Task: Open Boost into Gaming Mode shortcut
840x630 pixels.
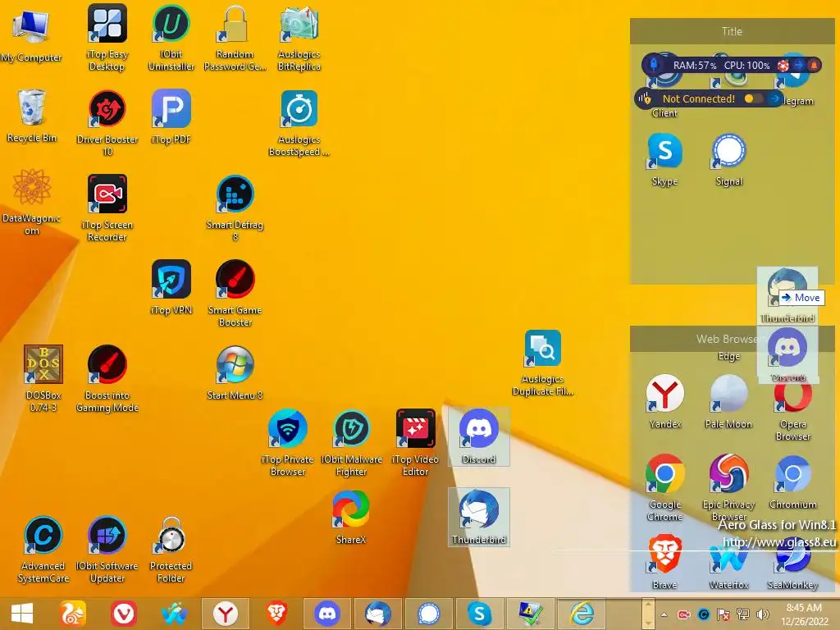Action: point(107,378)
